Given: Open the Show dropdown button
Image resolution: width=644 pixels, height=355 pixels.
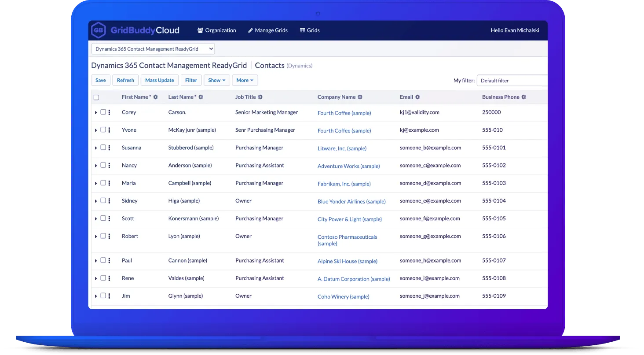Looking at the screenshot, I should click(217, 80).
